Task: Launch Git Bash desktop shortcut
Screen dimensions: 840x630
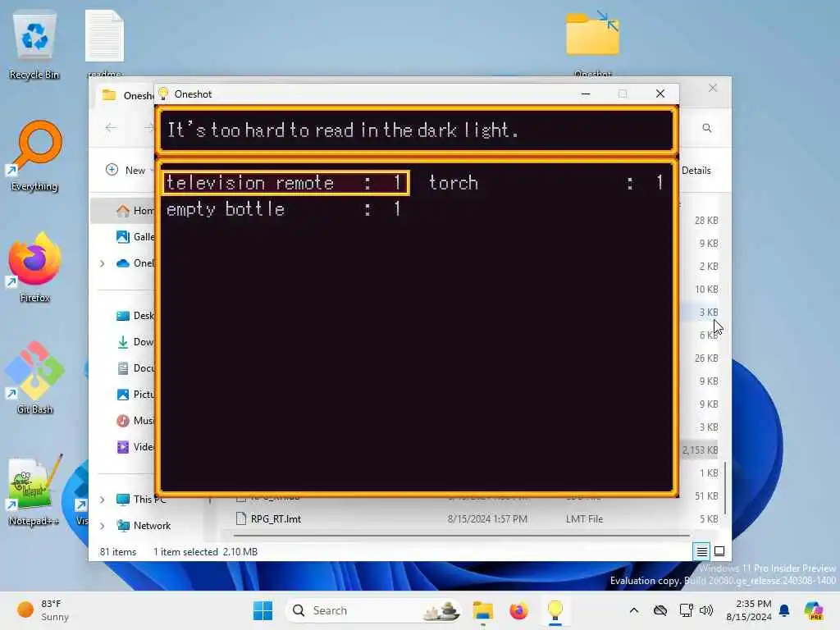Action: tap(34, 379)
